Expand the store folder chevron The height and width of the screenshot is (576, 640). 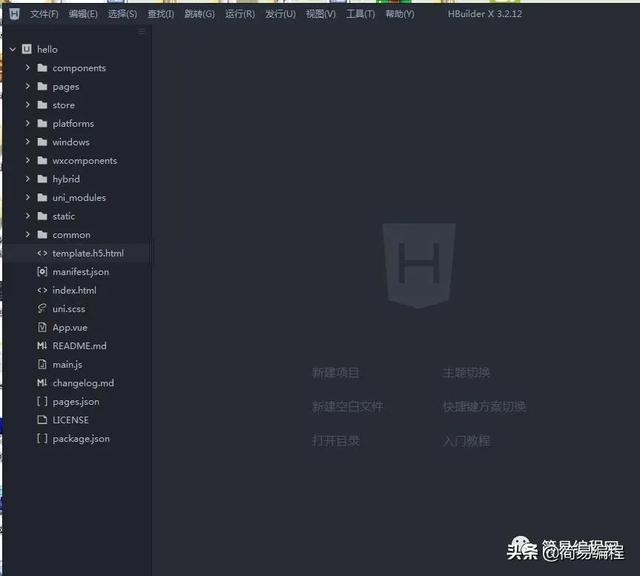pyautogui.click(x=28, y=105)
